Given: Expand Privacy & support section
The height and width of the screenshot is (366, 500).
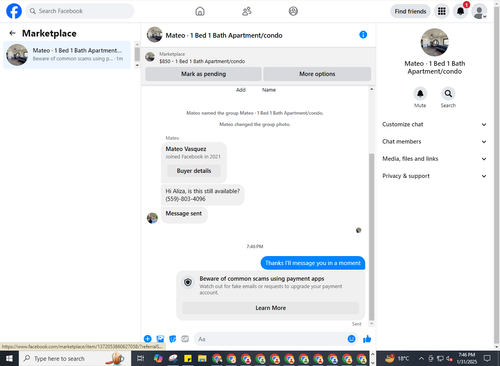Looking at the screenshot, I should (434, 176).
